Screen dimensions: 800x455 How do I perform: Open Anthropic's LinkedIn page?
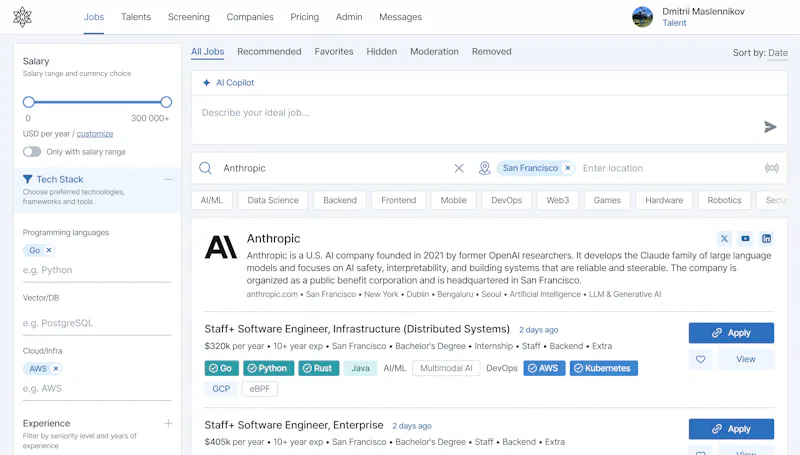tap(766, 238)
